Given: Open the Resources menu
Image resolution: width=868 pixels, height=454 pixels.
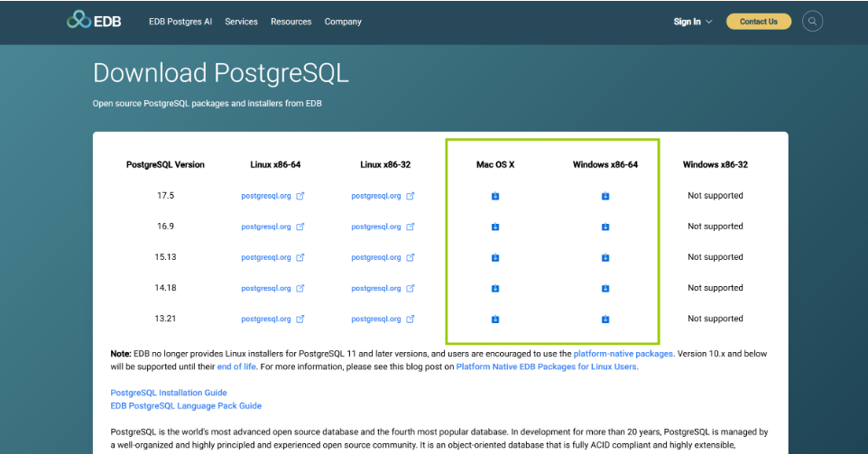Looking at the screenshot, I should [x=291, y=22].
